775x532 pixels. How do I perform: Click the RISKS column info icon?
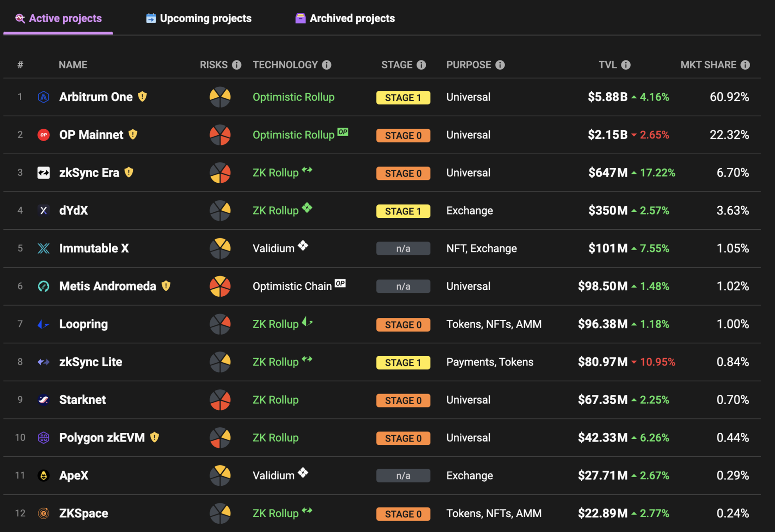(x=237, y=65)
